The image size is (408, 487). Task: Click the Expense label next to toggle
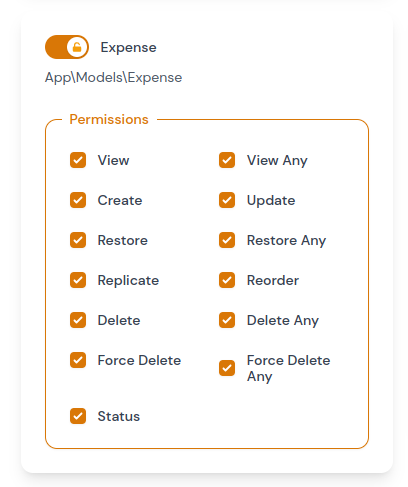(x=129, y=47)
